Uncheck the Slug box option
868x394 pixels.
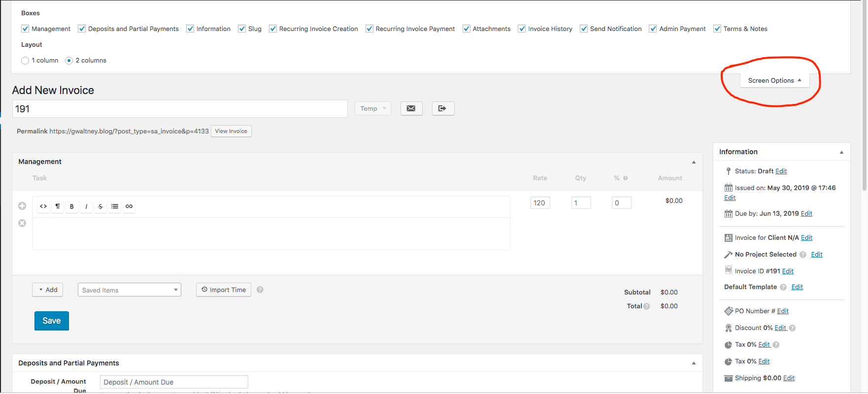coord(242,29)
